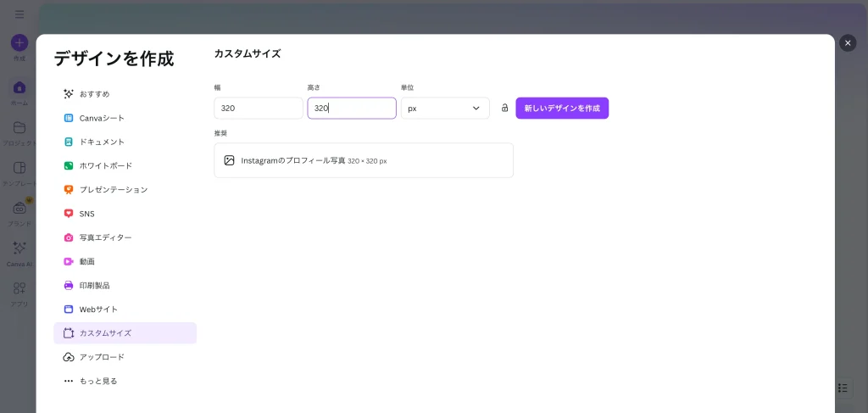Toggle the aspect ratio lock icon
The image size is (868, 413).
point(504,109)
